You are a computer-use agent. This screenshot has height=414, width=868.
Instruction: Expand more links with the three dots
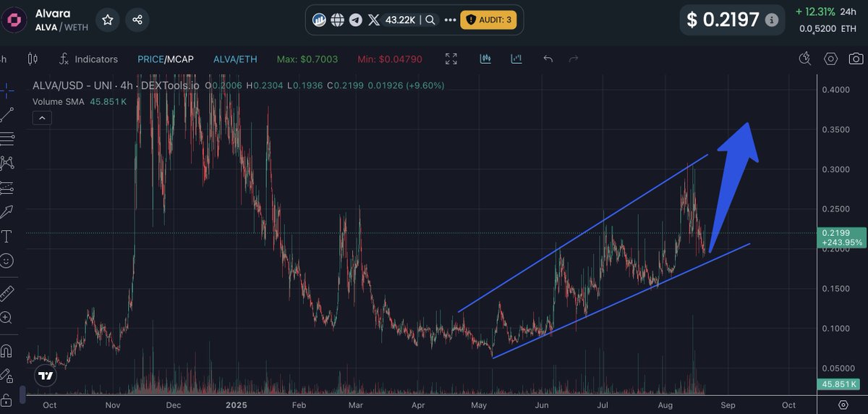click(450, 20)
